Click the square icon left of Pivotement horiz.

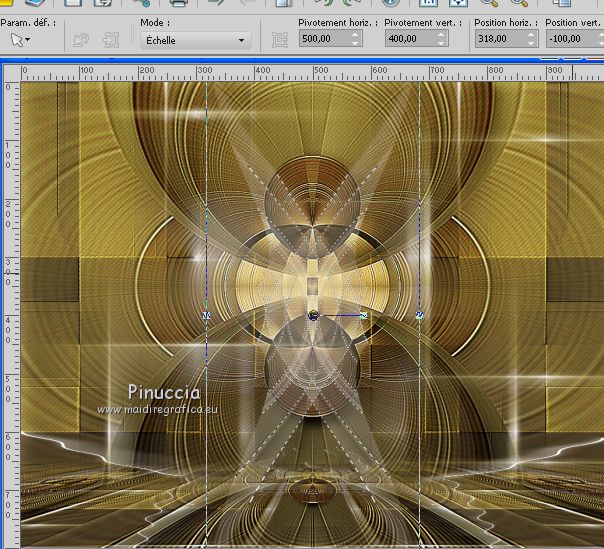pos(280,40)
